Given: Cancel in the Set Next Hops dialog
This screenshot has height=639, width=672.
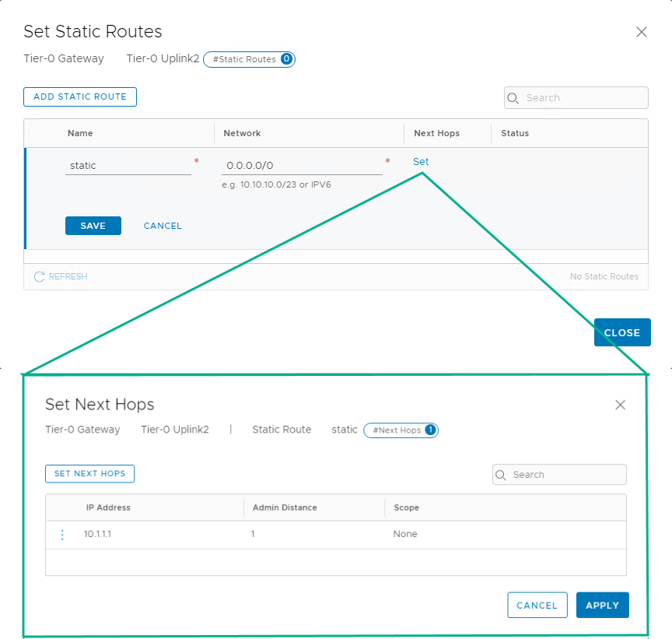Looking at the screenshot, I should click(537, 605).
